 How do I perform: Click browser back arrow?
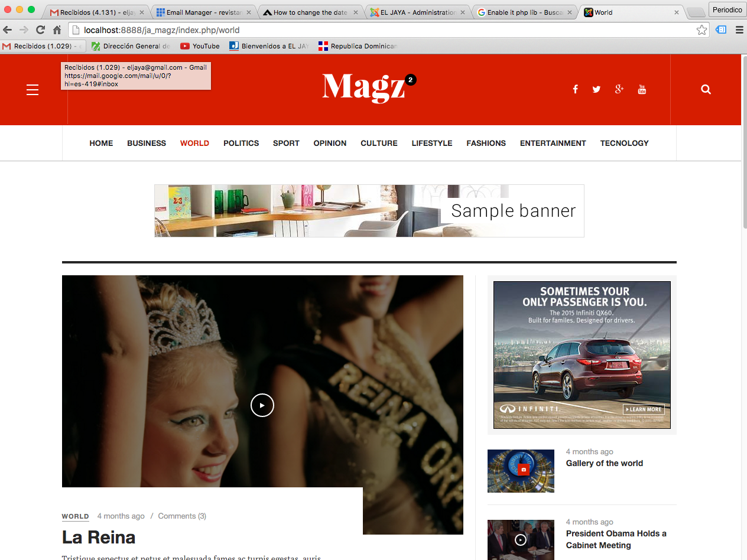(x=8, y=30)
